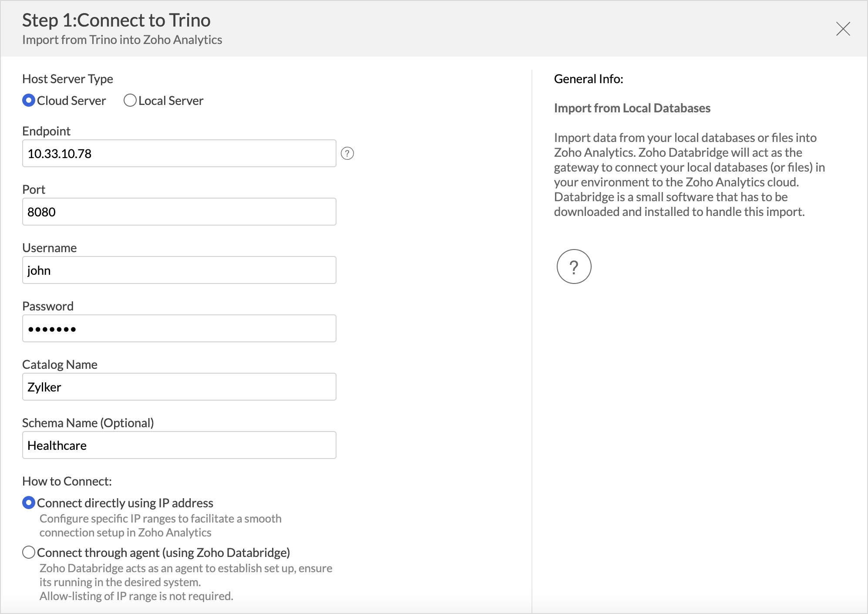Screen dimensions: 868x614
Task: Choose the Local Server host type
Action: [130, 101]
